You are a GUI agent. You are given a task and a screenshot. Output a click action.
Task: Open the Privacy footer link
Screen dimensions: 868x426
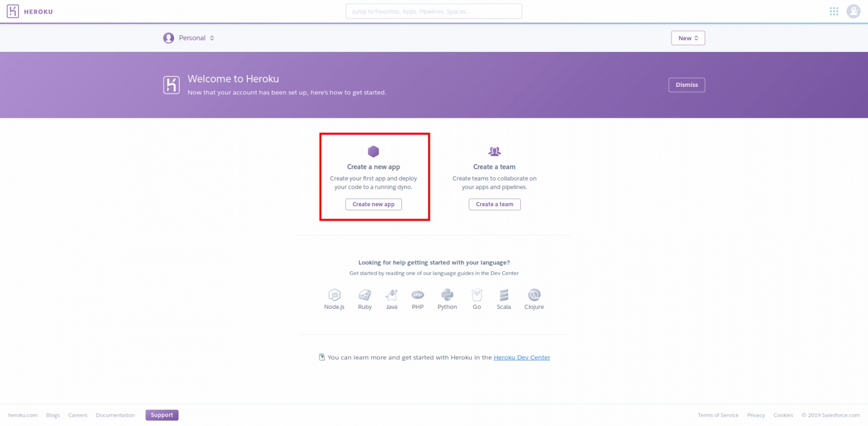(756, 415)
